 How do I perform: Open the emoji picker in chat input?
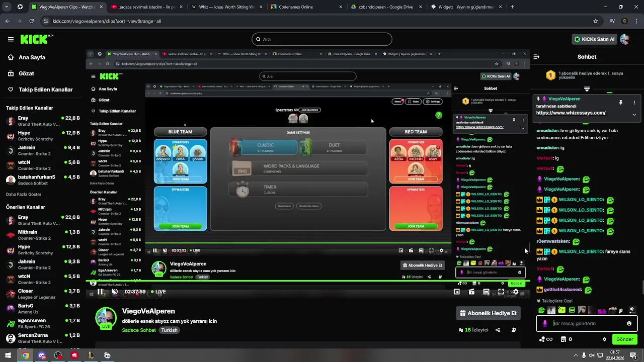tap(629, 323)
